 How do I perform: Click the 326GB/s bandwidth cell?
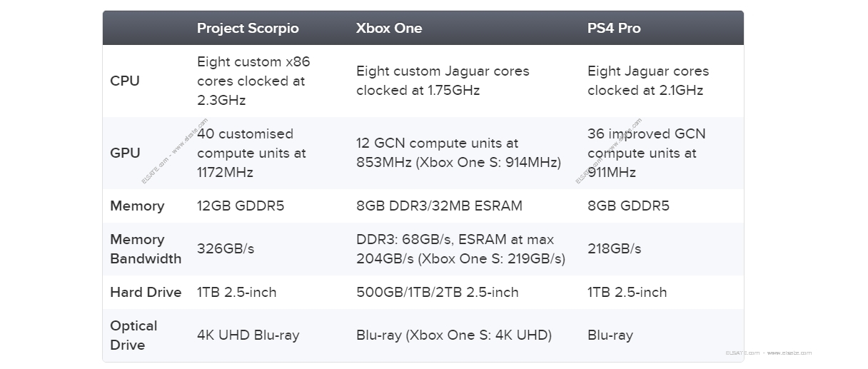226,249
